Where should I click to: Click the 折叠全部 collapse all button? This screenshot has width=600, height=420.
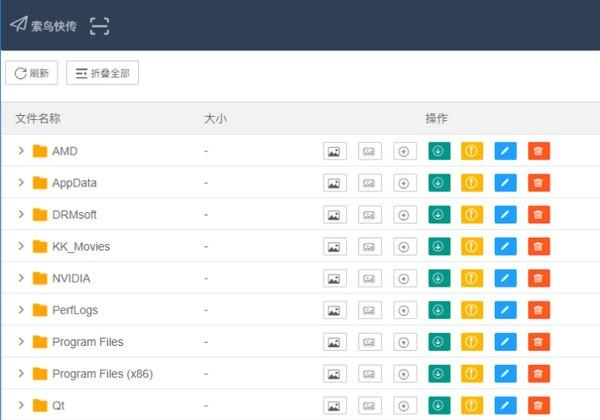[x=103, y=73]
